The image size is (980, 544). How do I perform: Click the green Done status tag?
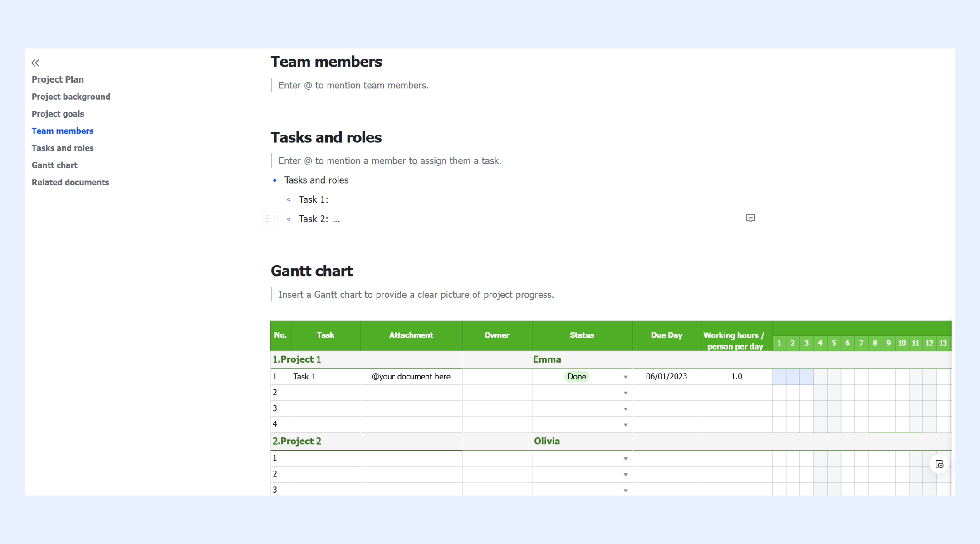click(577, 377)
